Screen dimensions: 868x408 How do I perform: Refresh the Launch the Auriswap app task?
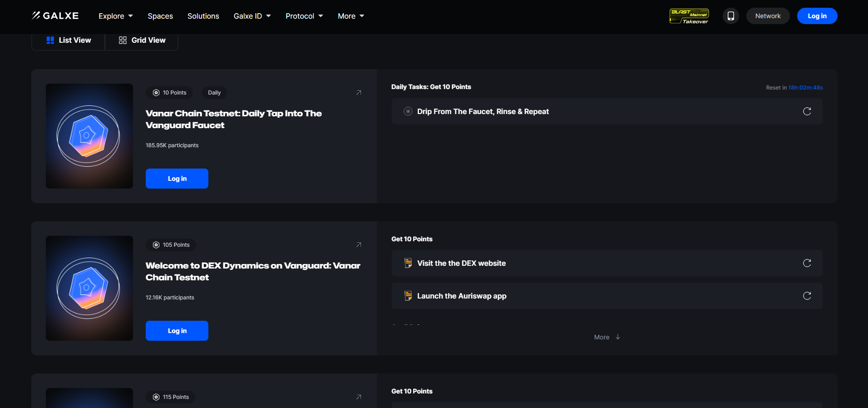click(807, 296)
